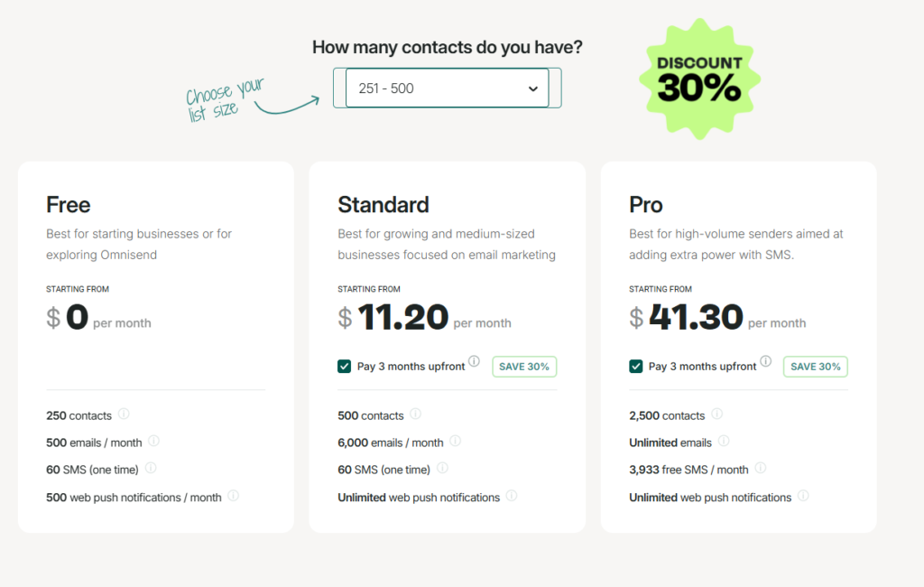Click info icon beside Pro upfront payment
This screenshot has width=924, height=587.
(x=765, y=361)
